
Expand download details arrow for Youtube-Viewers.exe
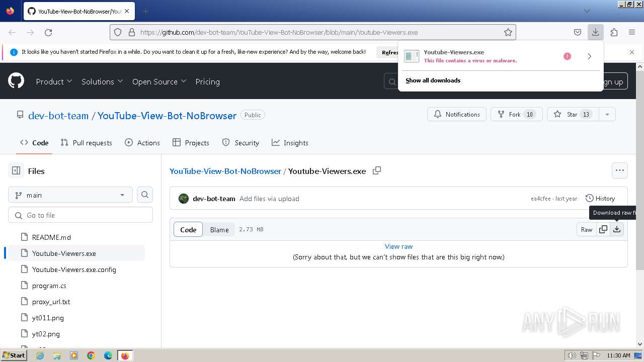590,56
